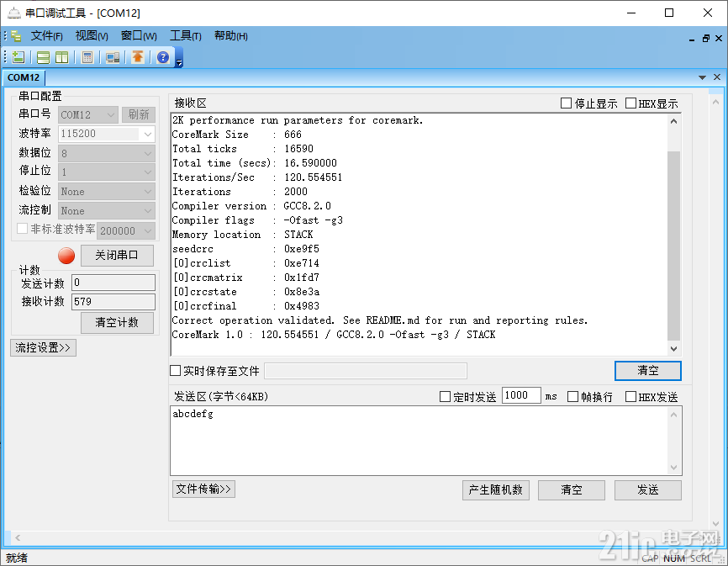Click 清空 button in the send area
728x566 pixels.
coord(572,489)
